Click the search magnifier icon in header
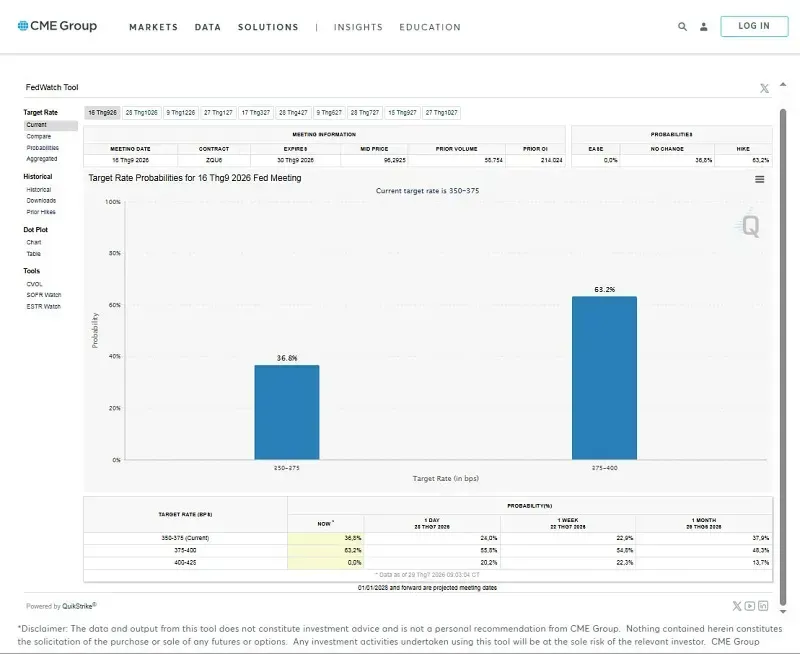The image size is (800, 654). [x=682, y=27]
